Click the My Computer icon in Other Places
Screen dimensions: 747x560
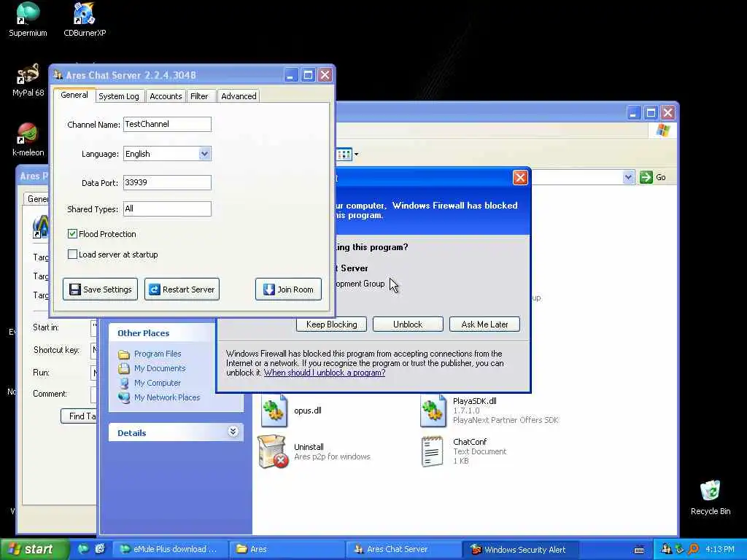124,383
